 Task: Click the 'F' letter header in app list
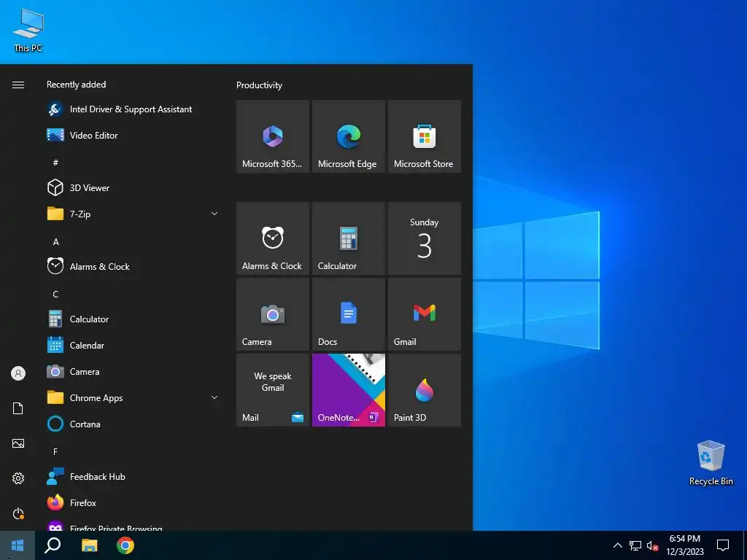[55, 451]
